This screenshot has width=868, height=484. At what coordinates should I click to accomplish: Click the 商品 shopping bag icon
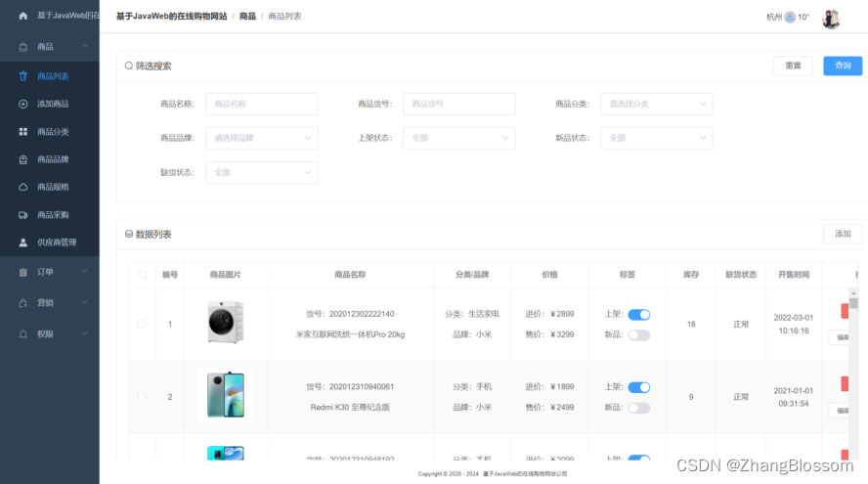(22, 47)
